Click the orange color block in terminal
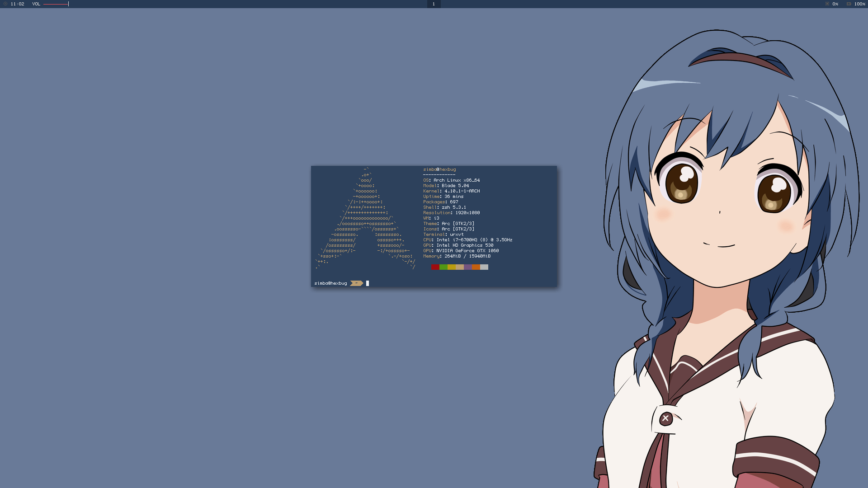This screenshot has height=488, width=868. [476, 267]
